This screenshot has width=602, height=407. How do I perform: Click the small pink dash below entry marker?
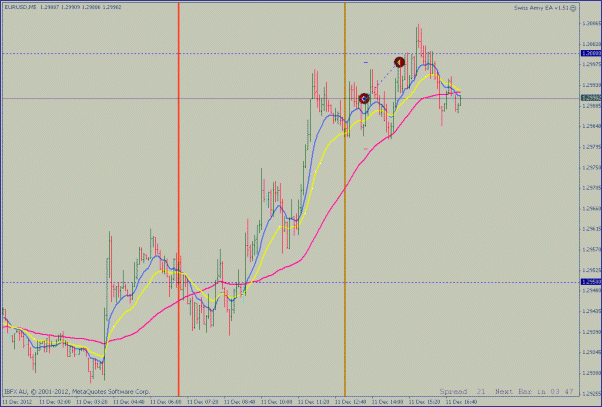366,148
